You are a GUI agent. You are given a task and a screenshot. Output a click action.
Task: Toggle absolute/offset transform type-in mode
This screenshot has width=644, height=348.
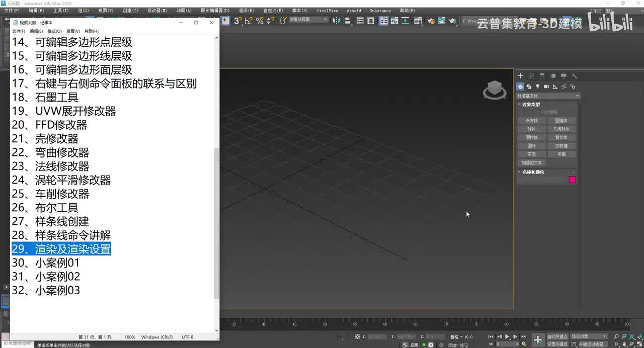(357, 336)
